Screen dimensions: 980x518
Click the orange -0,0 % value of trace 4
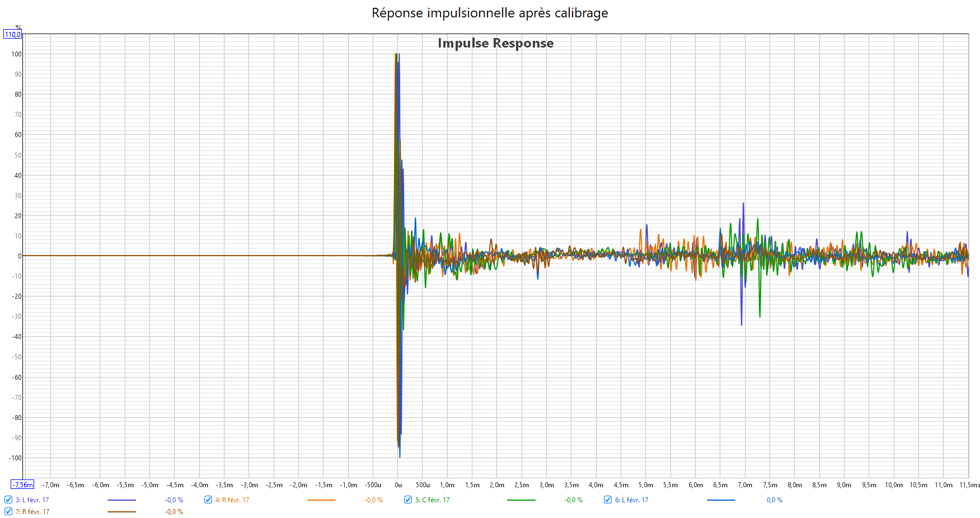373,500
